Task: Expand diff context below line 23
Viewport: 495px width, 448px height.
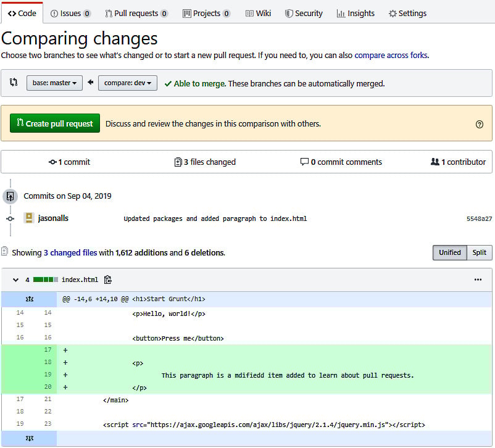Action: pos(30,438)
